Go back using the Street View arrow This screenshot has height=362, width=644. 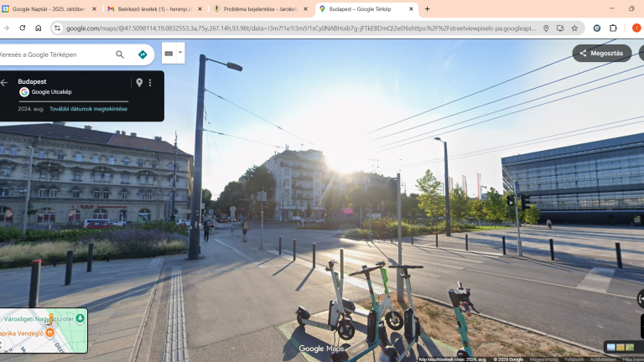click(x=5, y=82)
